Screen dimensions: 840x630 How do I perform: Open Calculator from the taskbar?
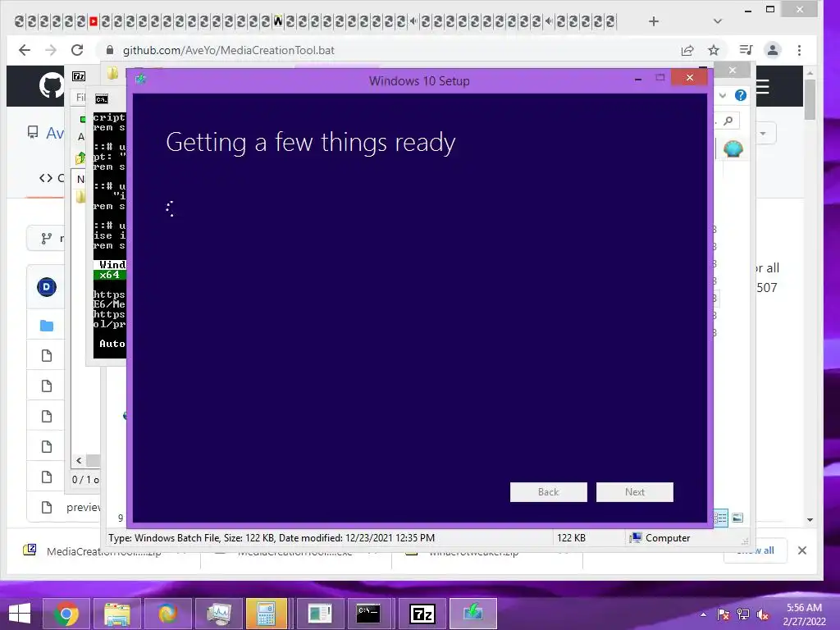pos(267,614)
